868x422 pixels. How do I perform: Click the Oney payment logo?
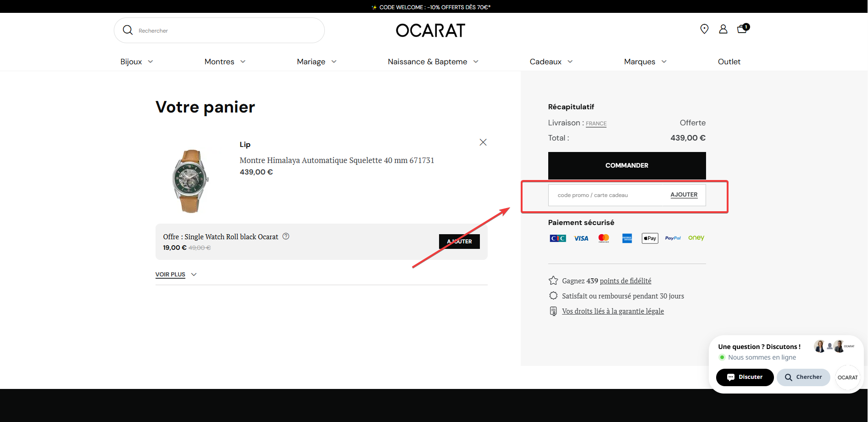click(x=696, y=238)
